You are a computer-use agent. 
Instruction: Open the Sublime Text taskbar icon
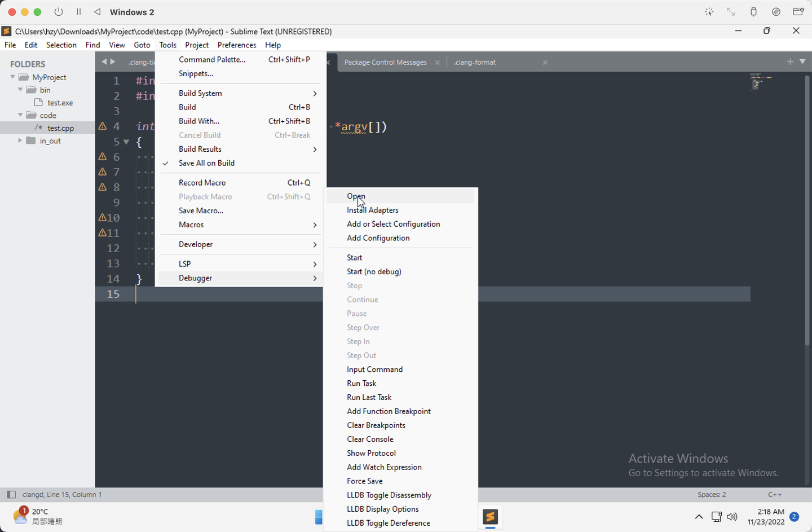[490, 517]
